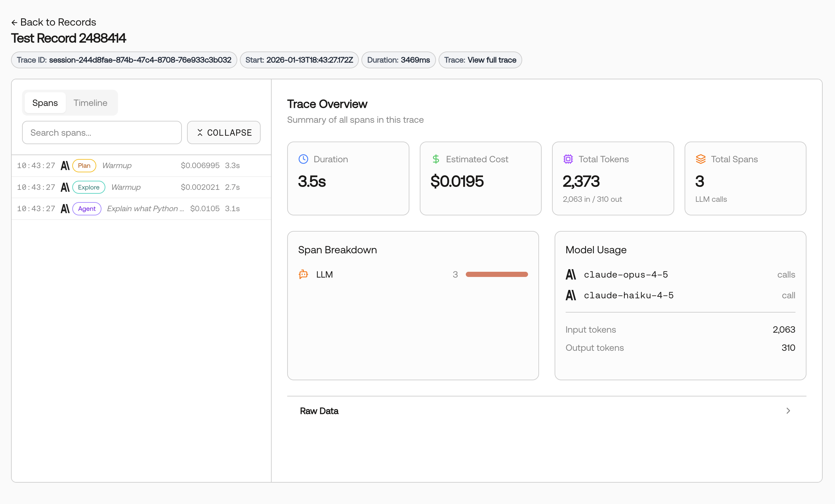Click the Start timestamp pill
This screenshot has width=835, height=504.
(299, 60)
